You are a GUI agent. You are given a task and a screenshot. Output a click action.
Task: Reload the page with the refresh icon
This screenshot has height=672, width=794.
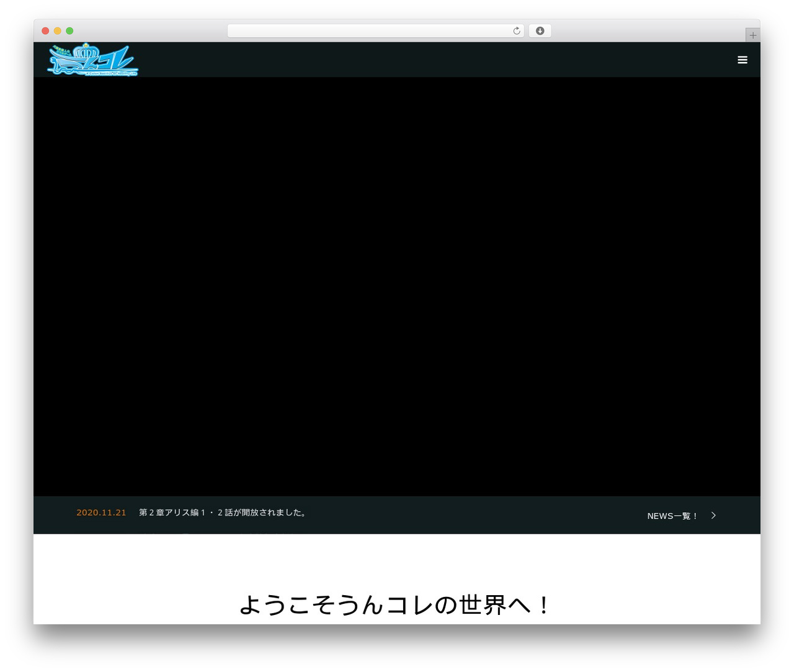tap(517, 31)
